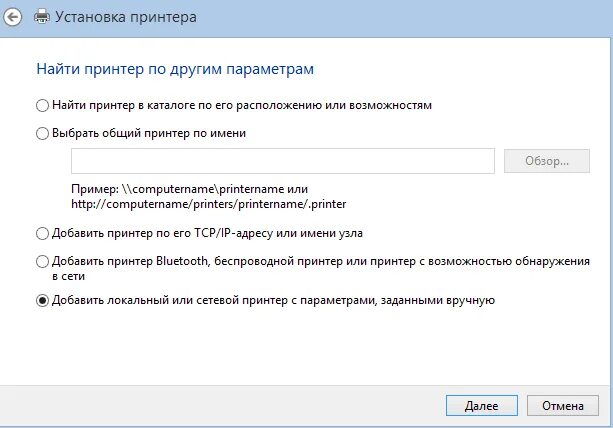Choose the TCP/IP-адресу radio button
Viewport: 613px width, 428px height.
pos(42,234)
